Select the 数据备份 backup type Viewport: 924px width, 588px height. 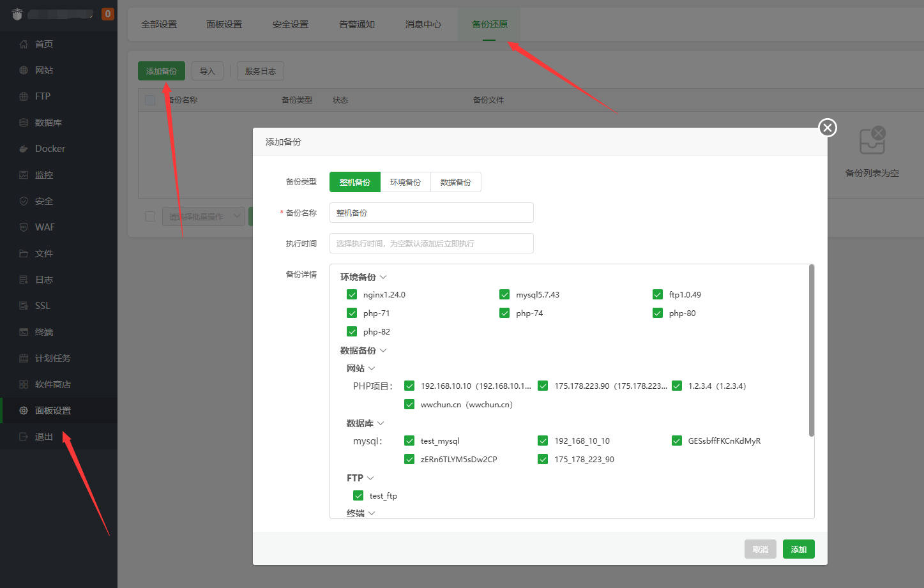click(456, 182)
